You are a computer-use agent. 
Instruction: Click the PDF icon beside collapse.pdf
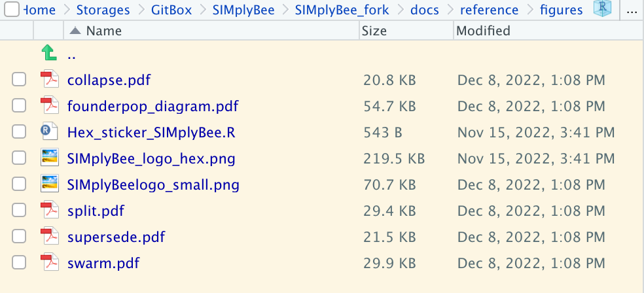click(x=49, y=80)
